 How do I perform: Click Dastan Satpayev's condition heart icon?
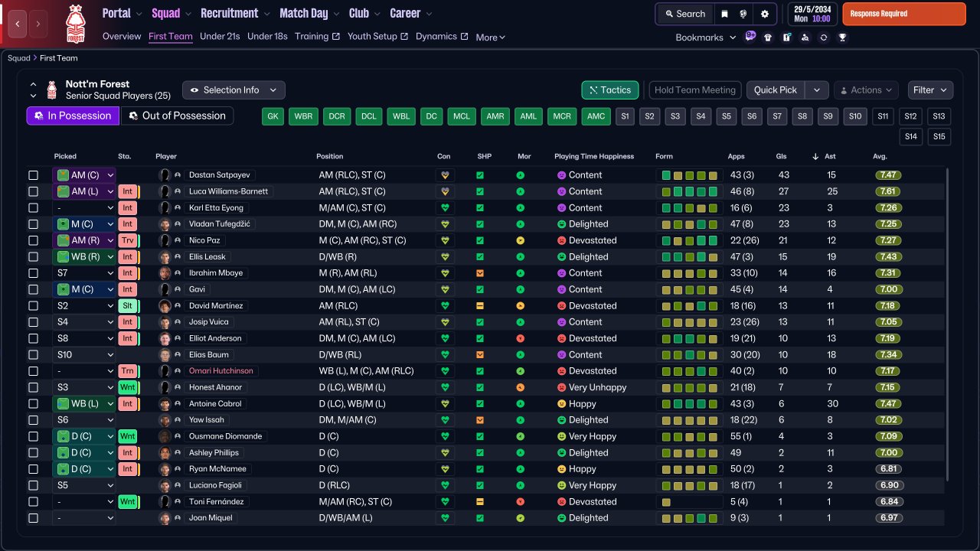[x=444, y=175]
